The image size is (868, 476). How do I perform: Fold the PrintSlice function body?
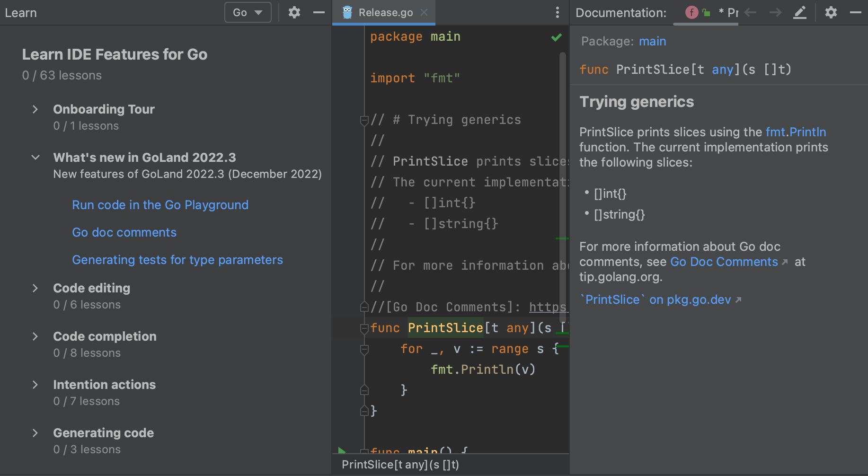[x=364, y=328]
